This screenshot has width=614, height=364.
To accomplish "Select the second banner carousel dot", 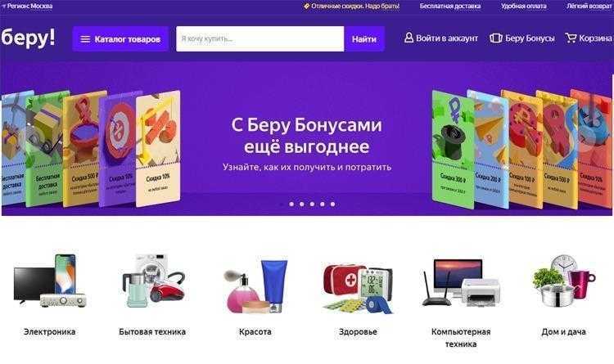I will 291,204.
